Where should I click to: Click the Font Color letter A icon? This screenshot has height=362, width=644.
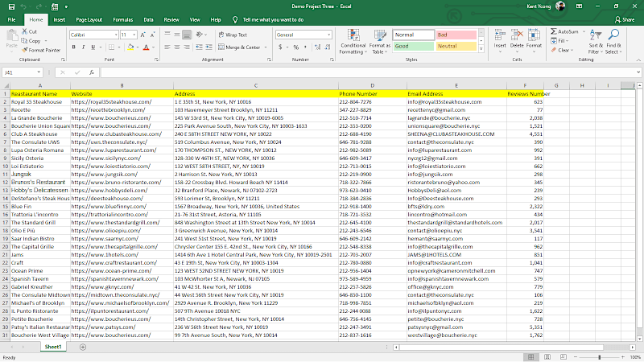pyautogui.click(x=146, y=47)
